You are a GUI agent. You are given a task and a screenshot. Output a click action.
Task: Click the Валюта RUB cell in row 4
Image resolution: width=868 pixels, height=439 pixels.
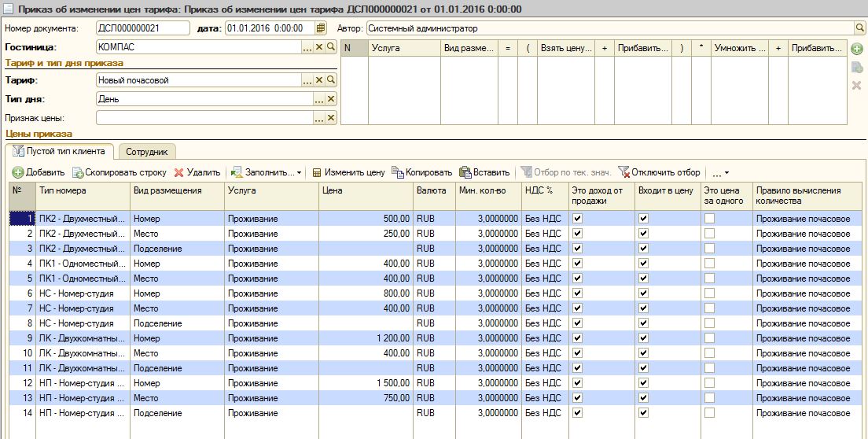434,263
